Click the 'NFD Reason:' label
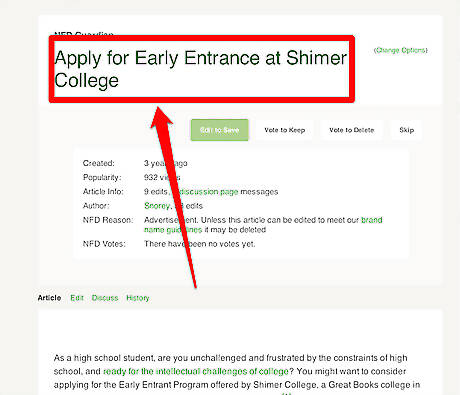Viewport: 460px width, 395px height. pyautogui.click(x=108, y=220)
